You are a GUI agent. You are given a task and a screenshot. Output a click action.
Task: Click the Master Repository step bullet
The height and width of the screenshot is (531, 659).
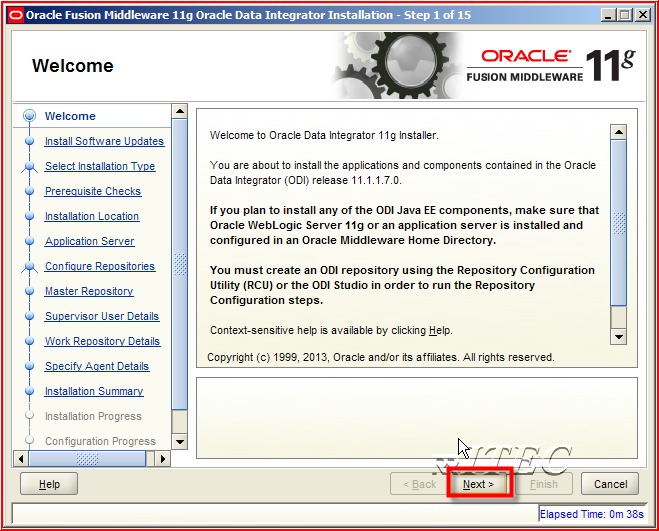coord(29,291)
